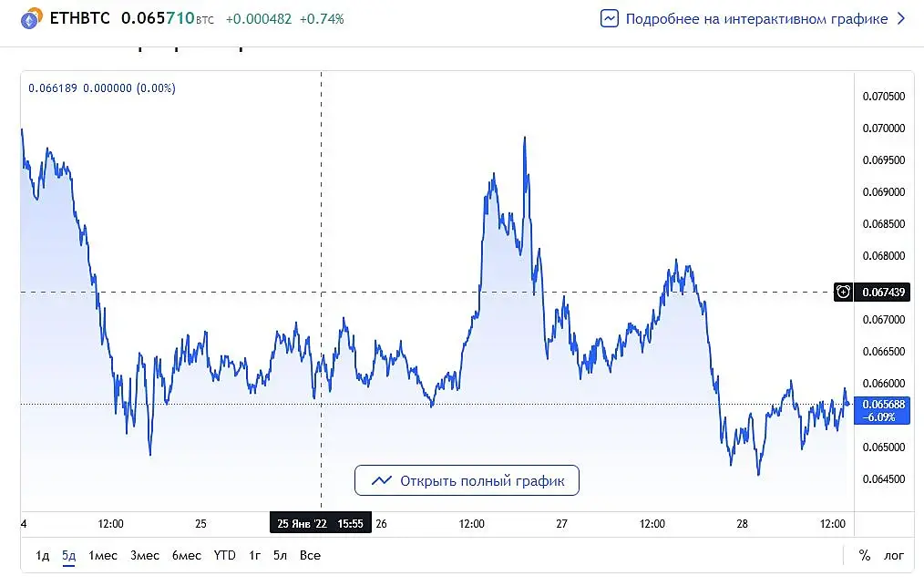Choose the 6мес time range
Image resolution: width=924 pixels, height=586 pixels.
[x=186, y=555]
